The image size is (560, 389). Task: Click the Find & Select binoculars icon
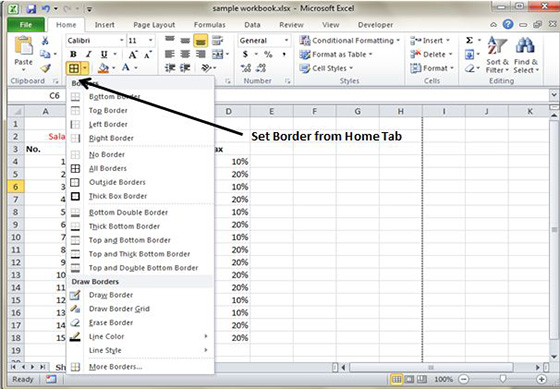525,55
